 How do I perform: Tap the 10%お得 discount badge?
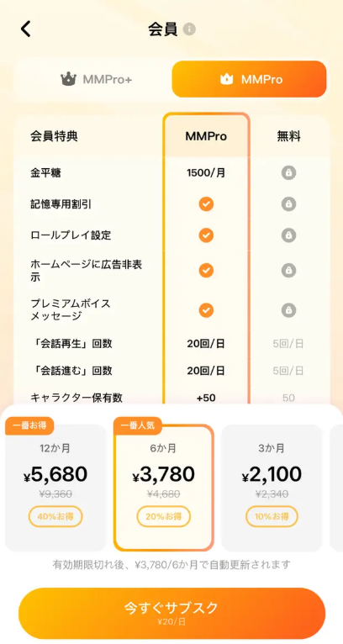click(x=272, y=516)
